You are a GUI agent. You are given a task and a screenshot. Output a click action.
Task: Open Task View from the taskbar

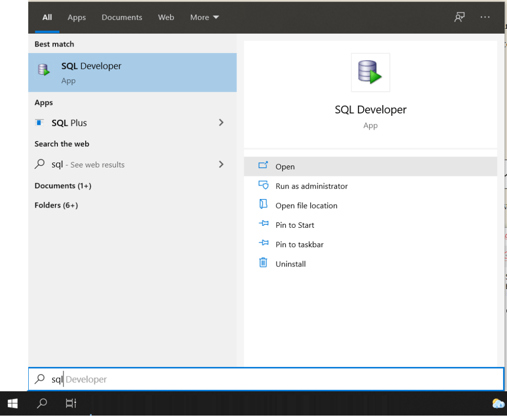coord(71,404)
